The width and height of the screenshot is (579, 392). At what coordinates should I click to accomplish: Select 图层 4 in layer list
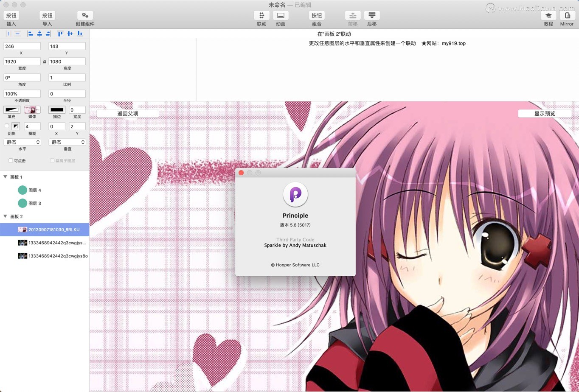[45, 190]
